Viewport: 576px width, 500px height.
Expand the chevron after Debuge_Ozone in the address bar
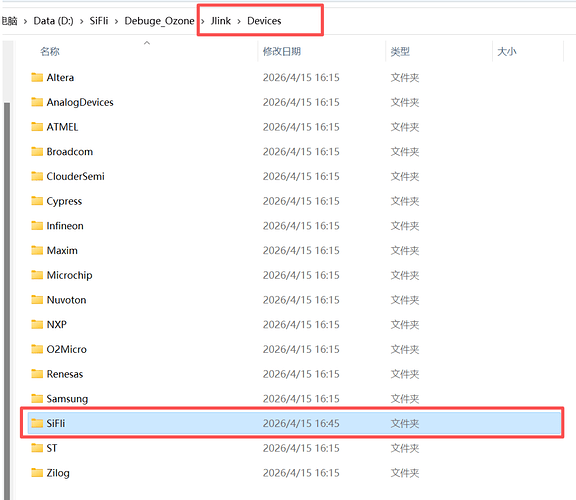[202, 21]
